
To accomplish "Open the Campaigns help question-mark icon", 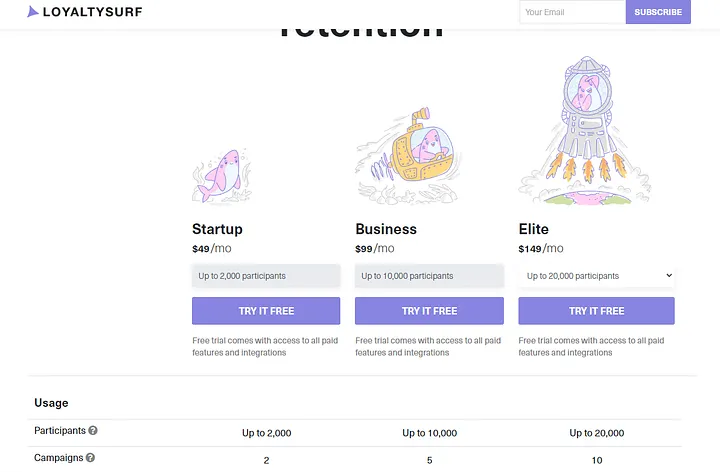I will click(90, 458).
